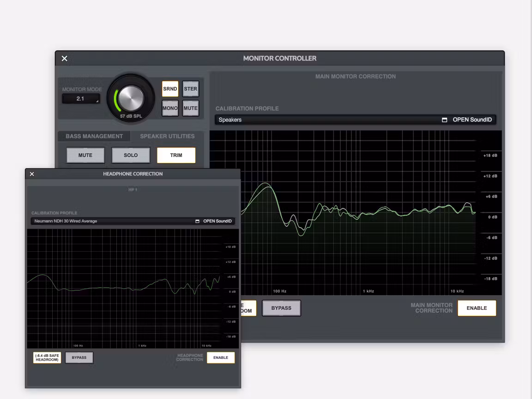Screen dimensions: 532x399
Task: Toggle the STER stereo button
Action: click(190, 89)
